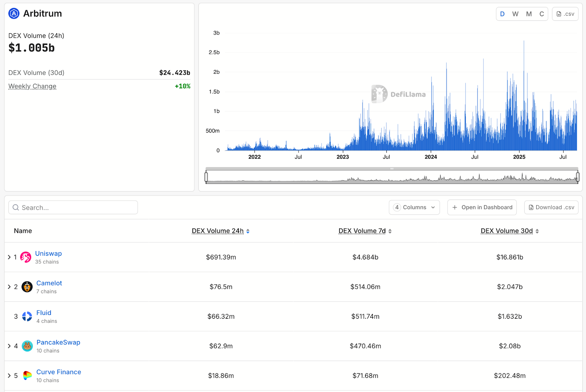Click the Uniswap protocol icon
The height and width of the screenshot is (392, 586).
26,257
